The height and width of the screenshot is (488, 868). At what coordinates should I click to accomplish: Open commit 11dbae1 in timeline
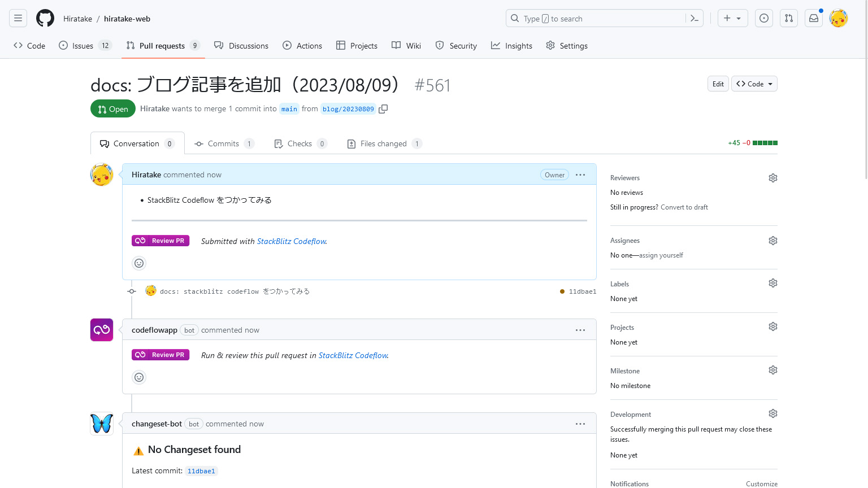[583, 291]
